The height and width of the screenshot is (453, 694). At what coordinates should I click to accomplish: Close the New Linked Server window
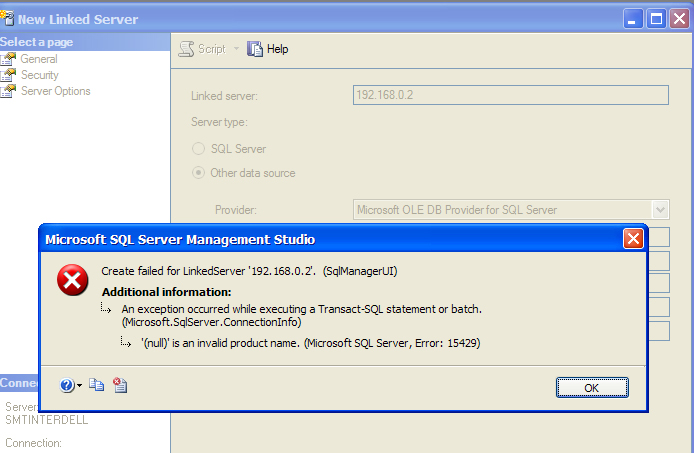tap(679, 19)
